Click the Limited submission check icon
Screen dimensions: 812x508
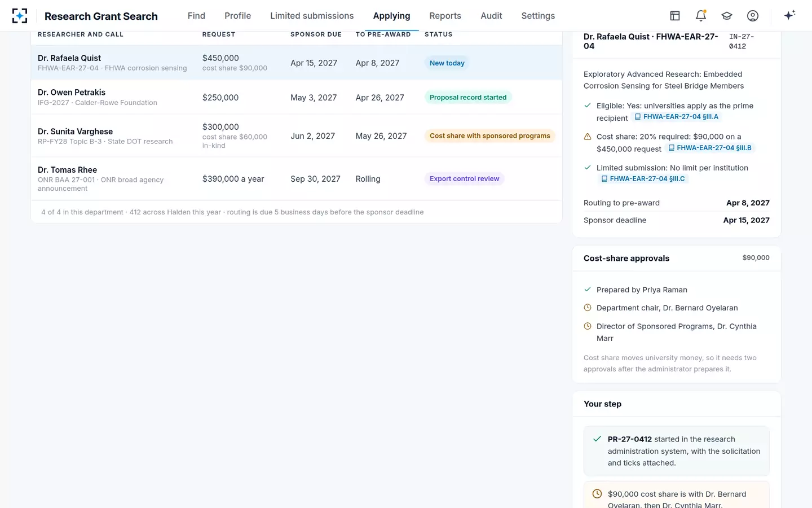coord(588,168)
